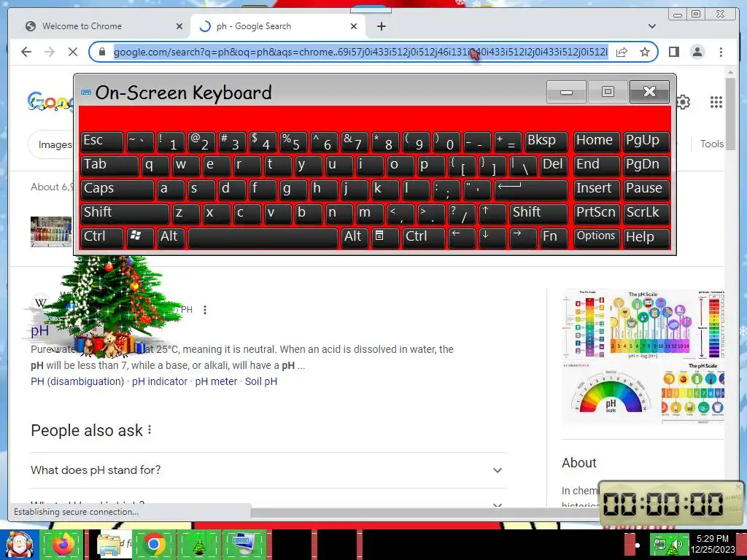Open Chrome three-dot menu
This screenshot has width=747, height=560.
click(x=721, y=52)
